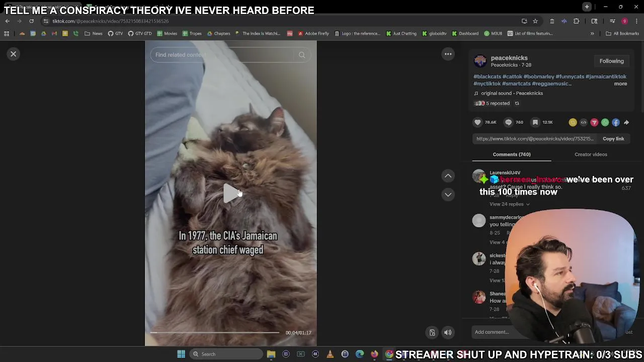This screenshot has height=362, width=644.
Task: Save video with bookmark icon
Action: tap(535, 122)
